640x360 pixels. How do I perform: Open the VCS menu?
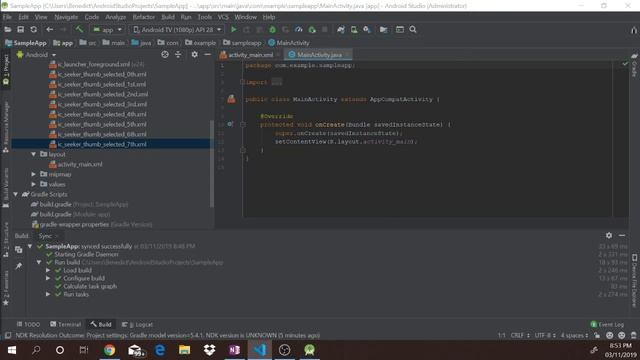[x=223, y=17]
